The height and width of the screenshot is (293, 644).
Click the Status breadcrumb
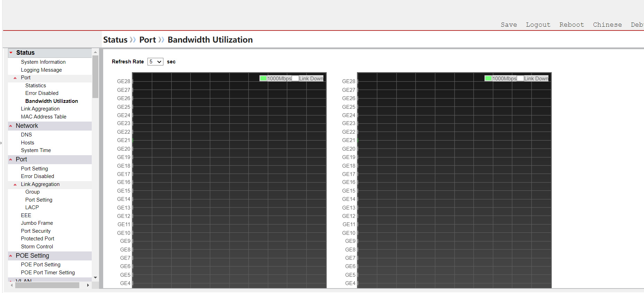click(115, 40)
